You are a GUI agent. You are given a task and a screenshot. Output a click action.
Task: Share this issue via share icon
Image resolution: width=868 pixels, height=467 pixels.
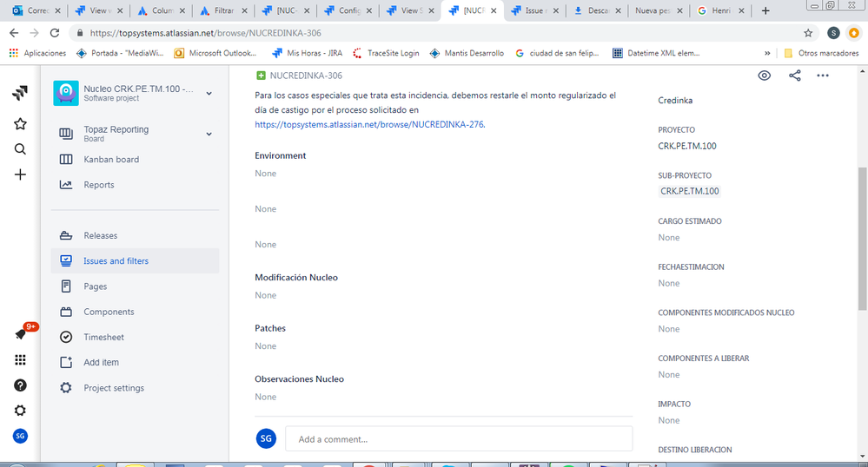[x=794, y=76]
